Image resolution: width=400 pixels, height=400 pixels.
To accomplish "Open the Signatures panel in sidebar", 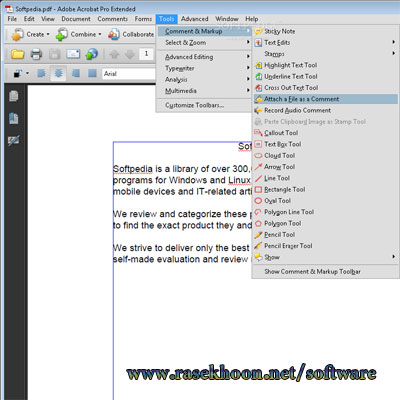I will [x=14, y=140].
